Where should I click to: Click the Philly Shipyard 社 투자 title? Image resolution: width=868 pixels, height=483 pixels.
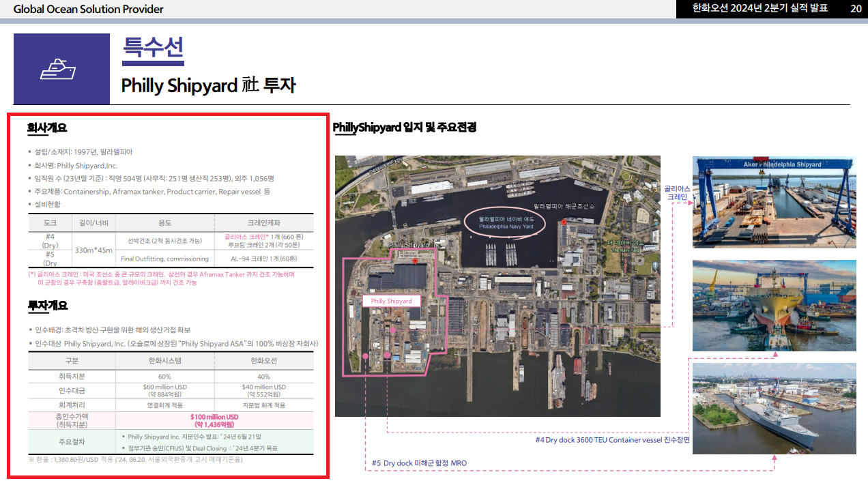click(x=208, y=86)
